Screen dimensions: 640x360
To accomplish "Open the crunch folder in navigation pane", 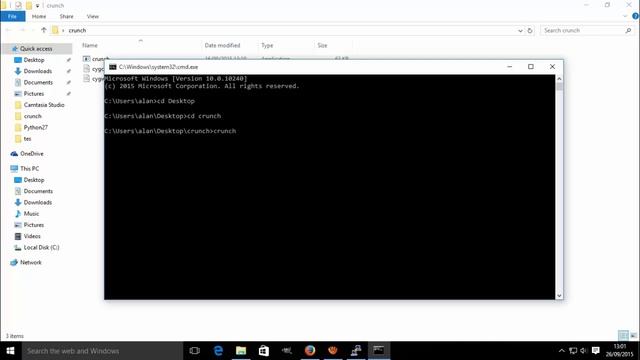I will click(32, 116).
